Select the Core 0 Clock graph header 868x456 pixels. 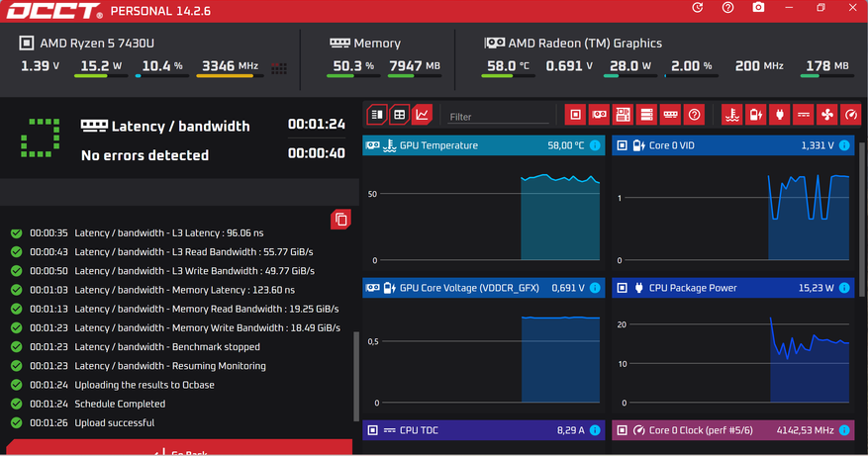[x=733, y=430]
